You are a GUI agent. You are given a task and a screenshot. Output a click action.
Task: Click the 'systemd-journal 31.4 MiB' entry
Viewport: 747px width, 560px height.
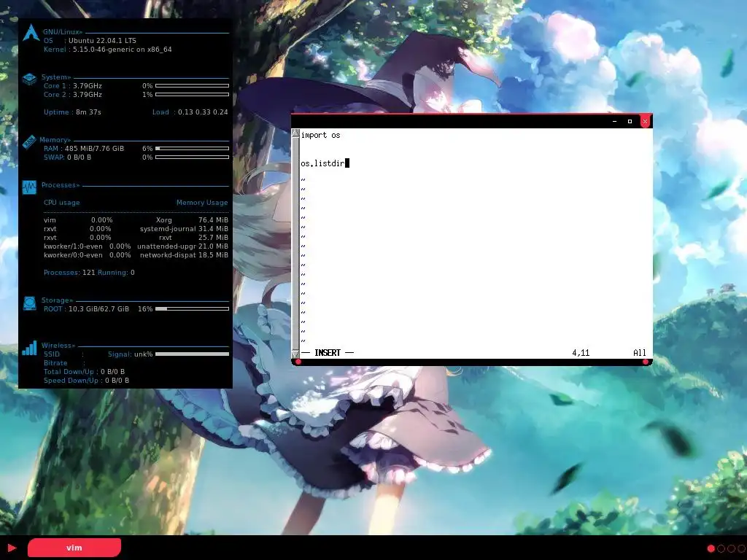click(x=184, y=228)
